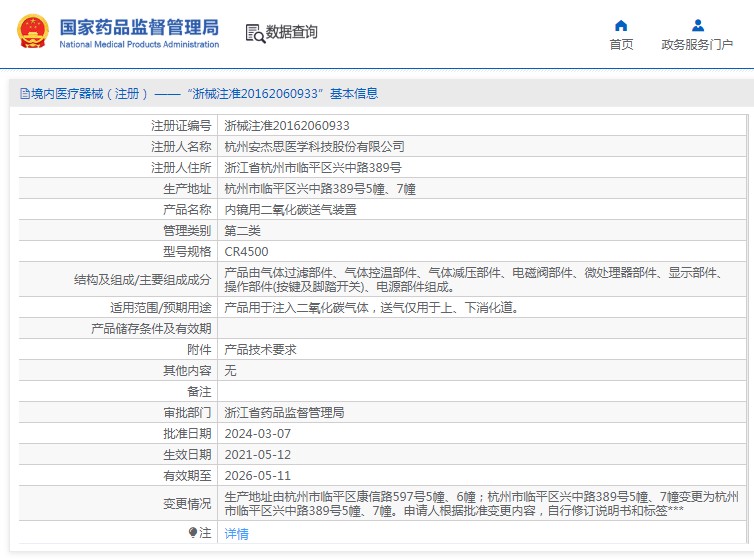This screenshot has height=559, width=754.
Task: Click the 数据查询 label
Action: coord(292,32)
